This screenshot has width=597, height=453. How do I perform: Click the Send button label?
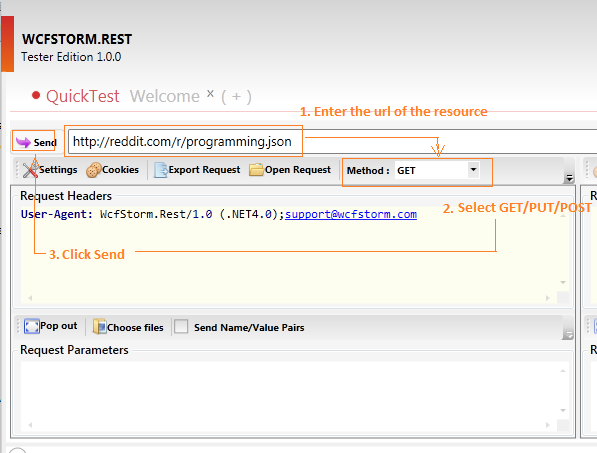(45, 143)
